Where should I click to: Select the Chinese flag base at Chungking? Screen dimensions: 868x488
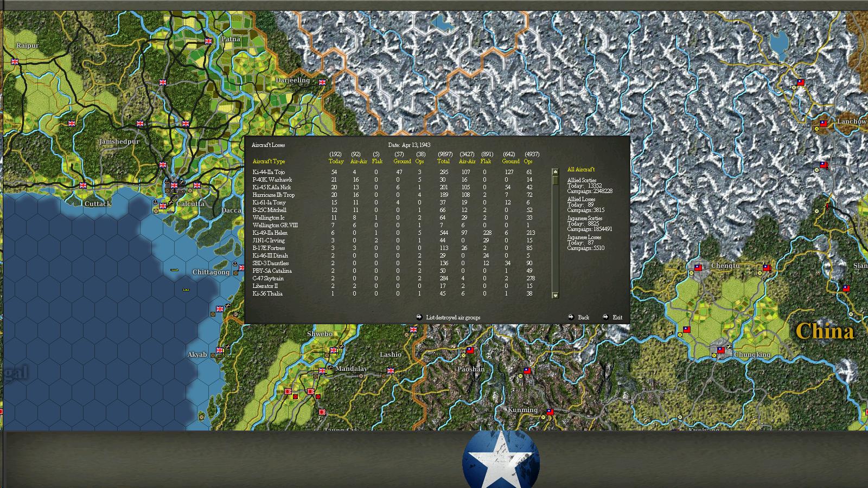(x=721, y=350)
